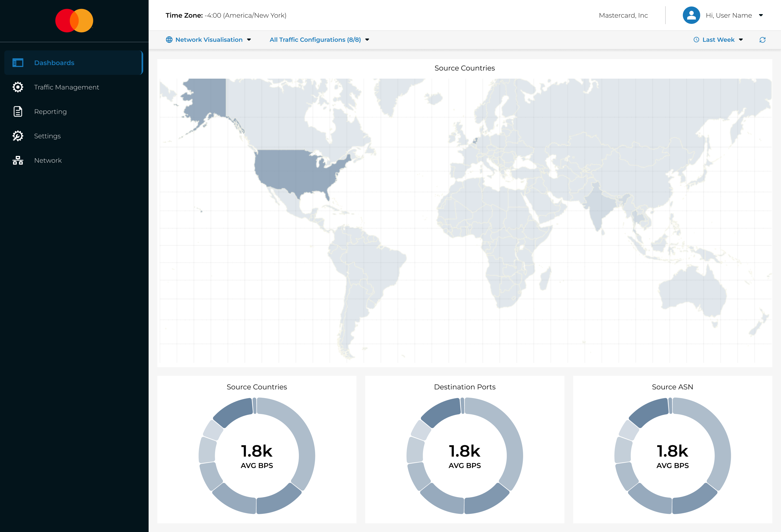The image size is (781, 532).
Task: Click the Source Countries map title
Action: [465, 68]
